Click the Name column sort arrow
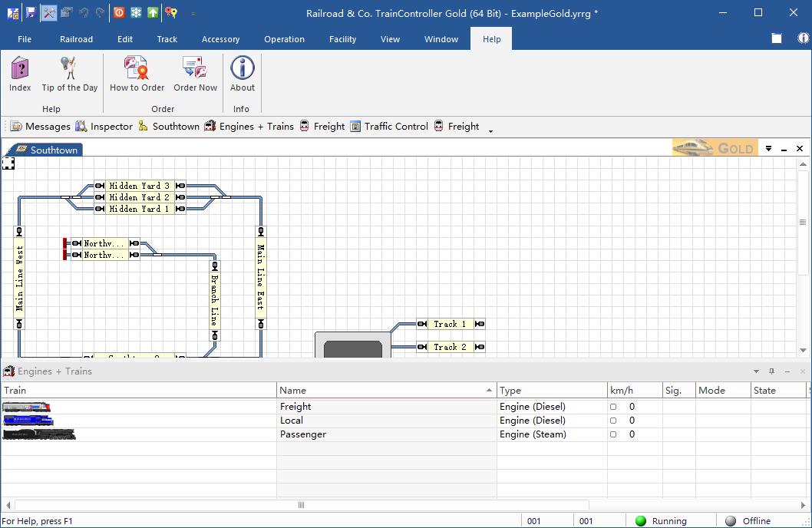 tap(489, 390)
